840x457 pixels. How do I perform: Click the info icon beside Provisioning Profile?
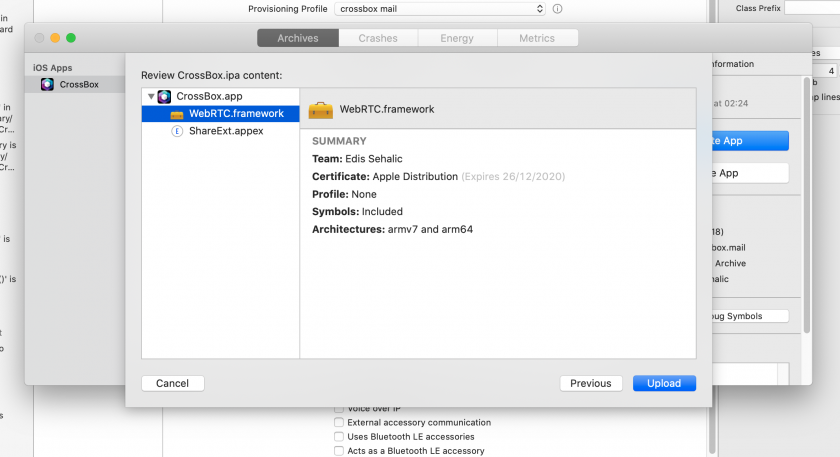[557, 9]
